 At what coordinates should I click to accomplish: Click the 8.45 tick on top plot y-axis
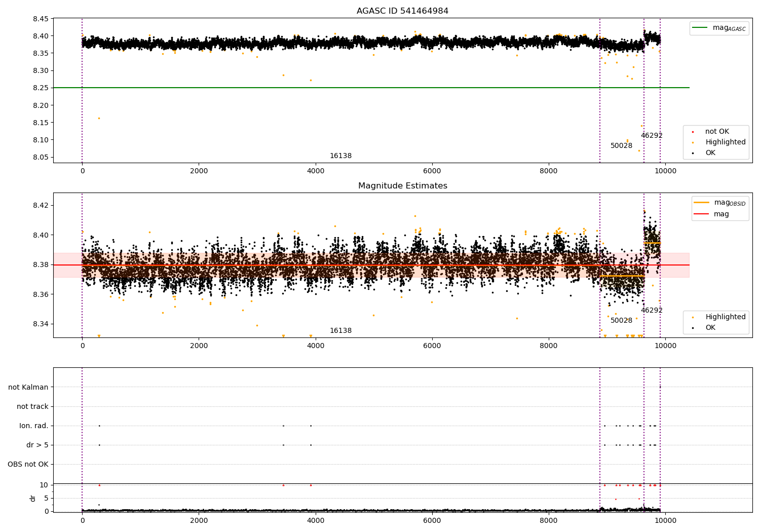[x=40, y=19]
